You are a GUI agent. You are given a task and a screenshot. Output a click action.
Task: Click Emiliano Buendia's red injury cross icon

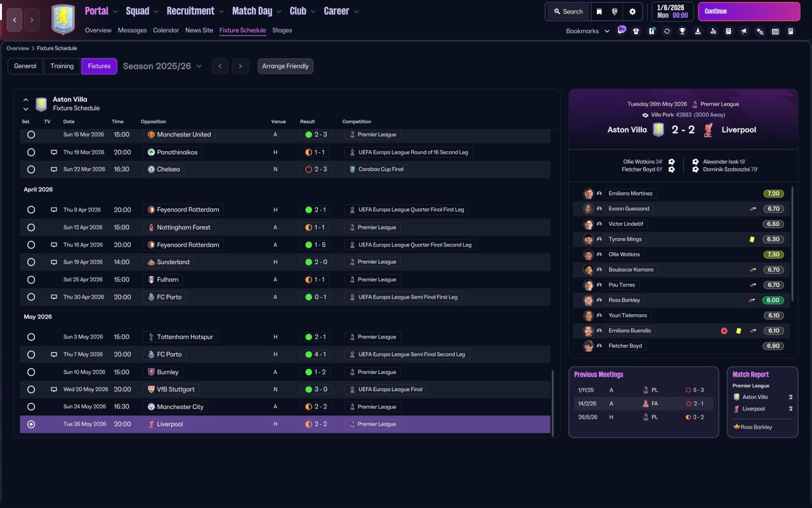tap(724, 331)
